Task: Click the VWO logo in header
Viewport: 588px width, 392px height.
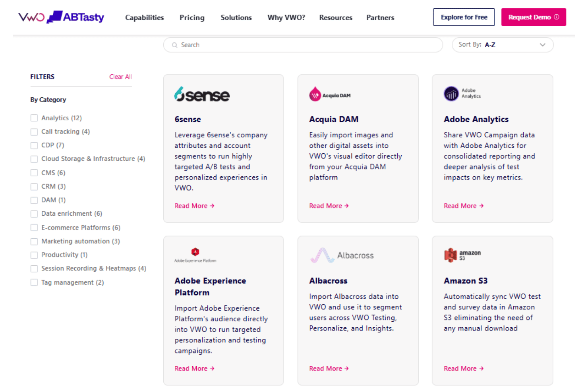Action: (31, 17)
